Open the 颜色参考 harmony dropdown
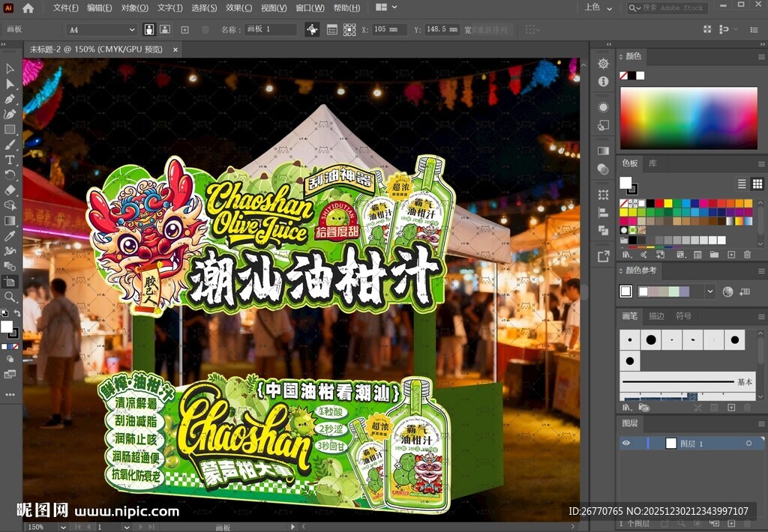Image resolution: width=768 pixels, height=532 pixels. [710, 291]
